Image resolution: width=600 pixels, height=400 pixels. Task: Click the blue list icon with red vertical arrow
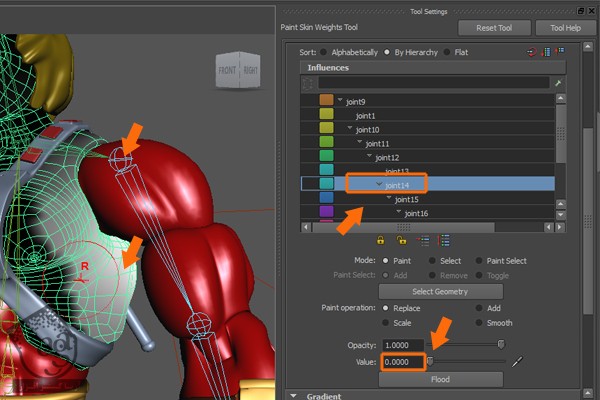coord(546,52)
